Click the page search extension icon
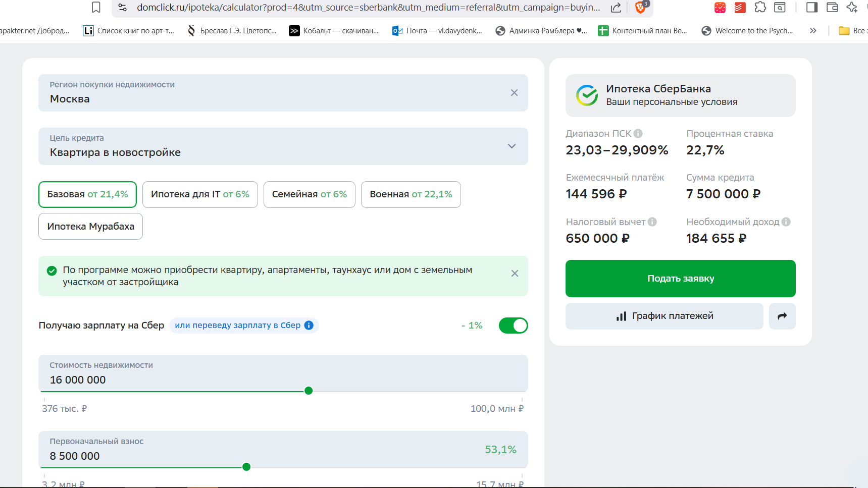The width and height of the screenshot is (868, 488). (x=780, y=8)
